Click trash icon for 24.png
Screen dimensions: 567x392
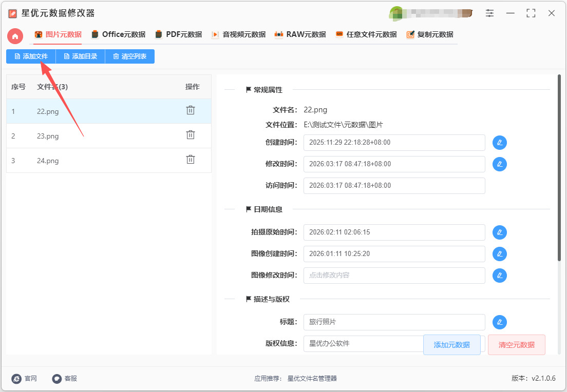191,160
